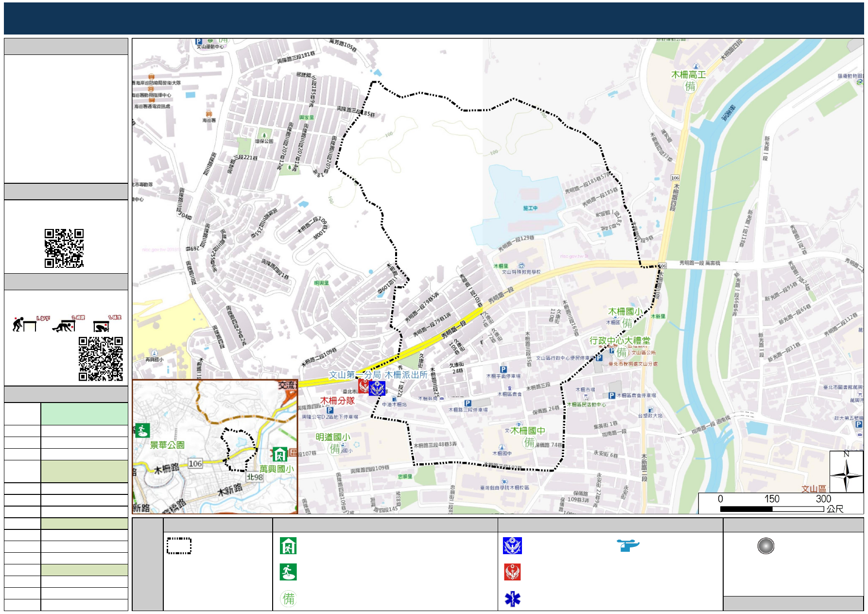Click the '忠順里' green label

click(x=405, y=476)
